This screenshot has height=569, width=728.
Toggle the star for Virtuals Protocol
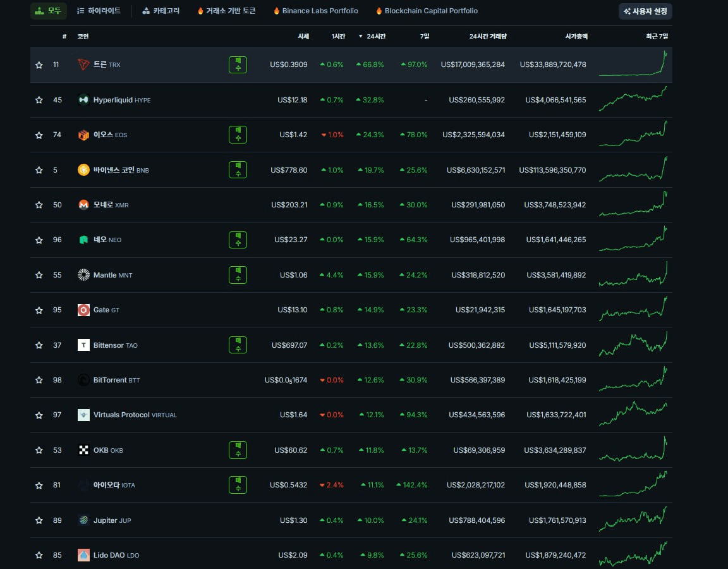pyautogui.click(x=39, y=415)
